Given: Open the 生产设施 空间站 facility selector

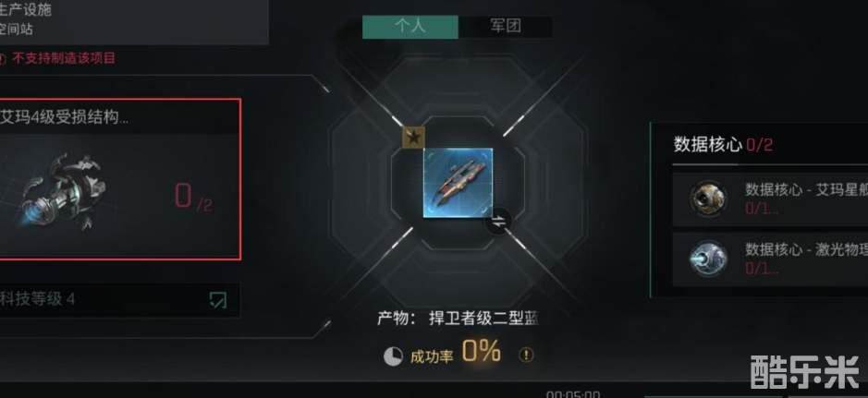Looking at the screenshot, I should 134,21.
